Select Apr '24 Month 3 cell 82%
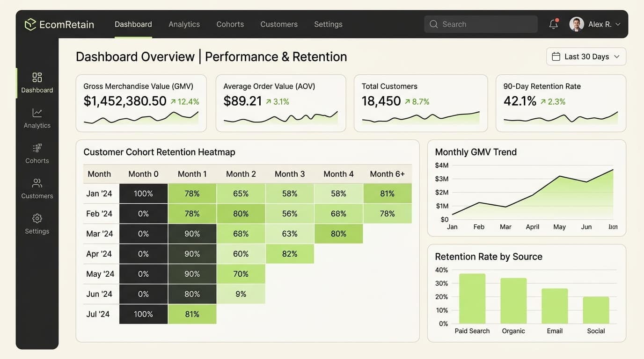 pyautogui.click(x=290, y=254)
